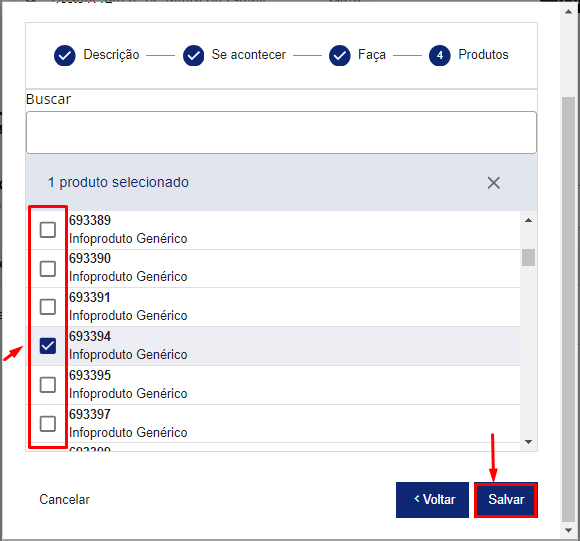Go back with the Voltar button
Image resolution: width=580 pixels, height=541 pixels.
432,500
